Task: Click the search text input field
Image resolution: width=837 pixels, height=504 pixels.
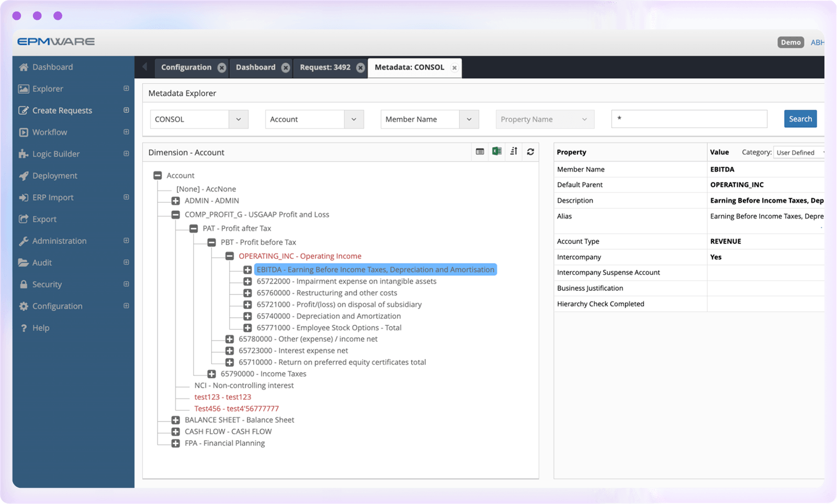Action: [688, 119]
